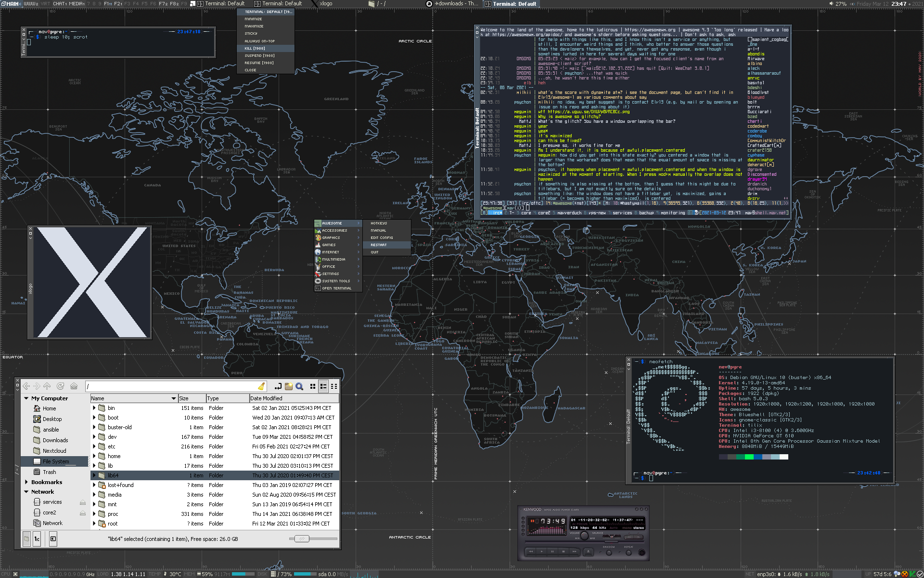Open the System Tools menu category
Image resolution: width=924 pixels, height=578 pixels.
pos(338,281)
